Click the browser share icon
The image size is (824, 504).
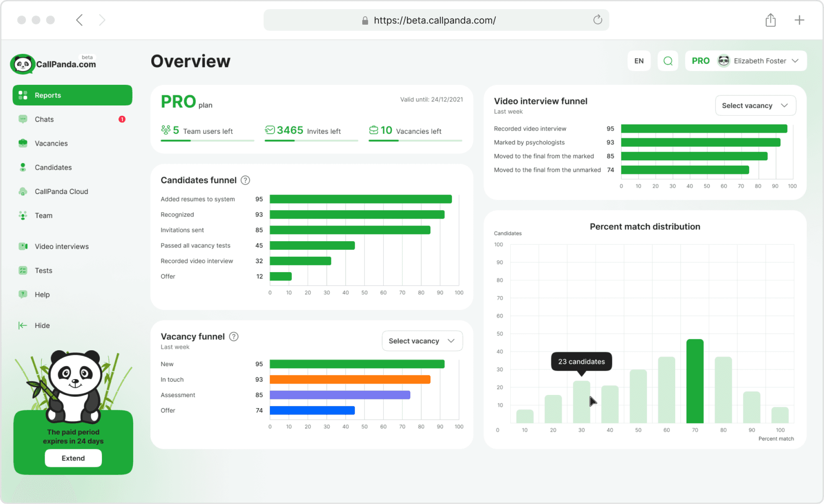771,20
